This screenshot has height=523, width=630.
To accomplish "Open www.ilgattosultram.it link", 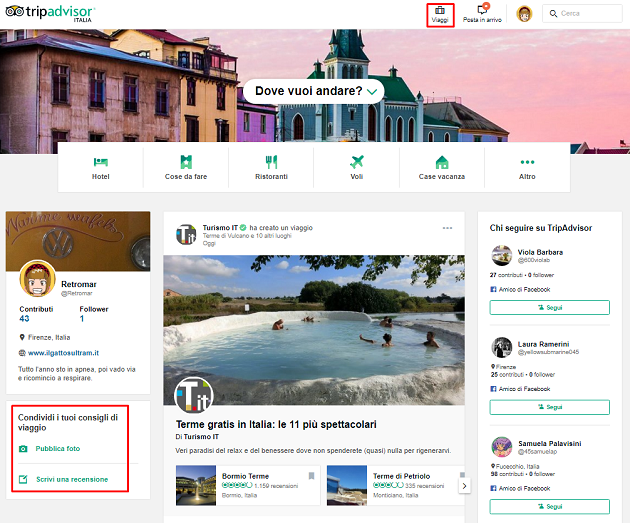I will pos(63,353).
